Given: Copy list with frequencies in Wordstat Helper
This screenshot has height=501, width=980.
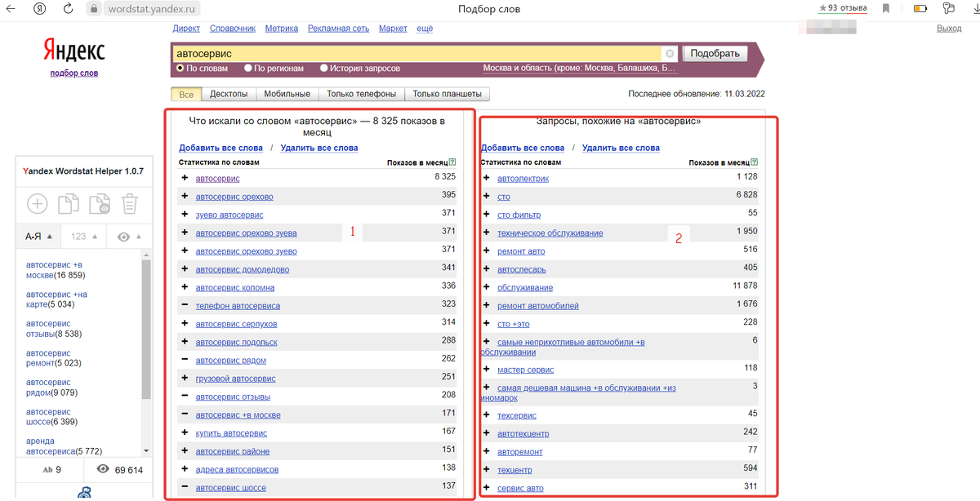Looking at the screenshot, I should pos(100,203).
